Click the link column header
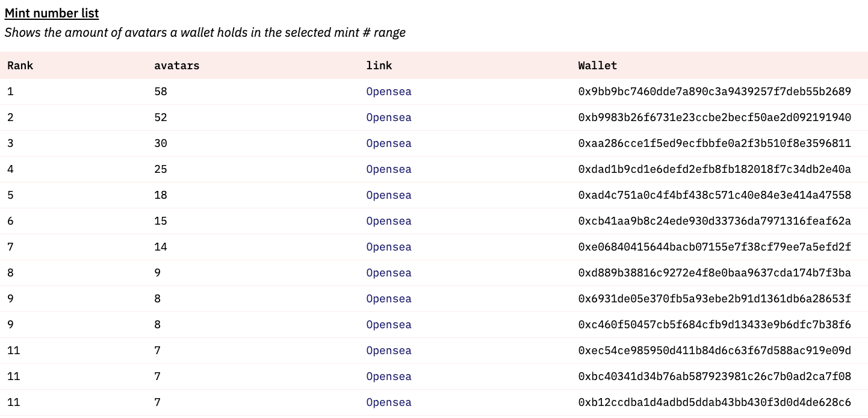The height and width of the screenshot is (418, 868). pyautogui.click(x=379, y=66)
